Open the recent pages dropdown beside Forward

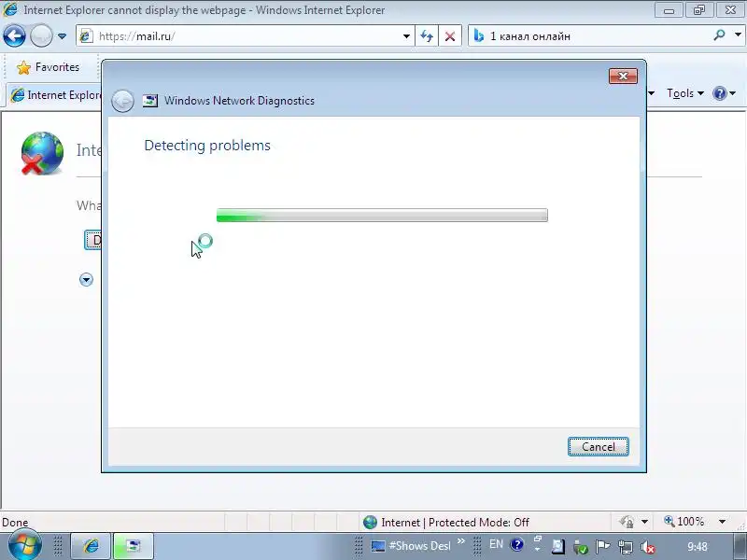pyautogui.click(x=62, y=36)
